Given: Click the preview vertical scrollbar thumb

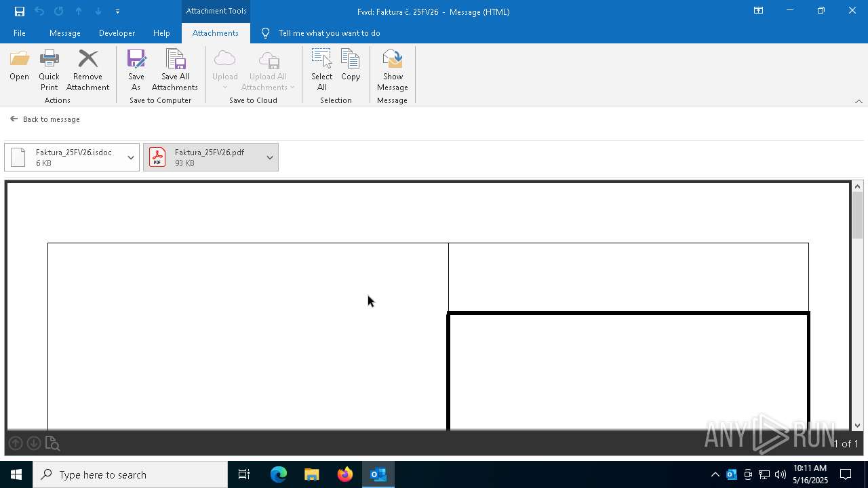Looking at the screenshot, I should [x=858, y=216].
